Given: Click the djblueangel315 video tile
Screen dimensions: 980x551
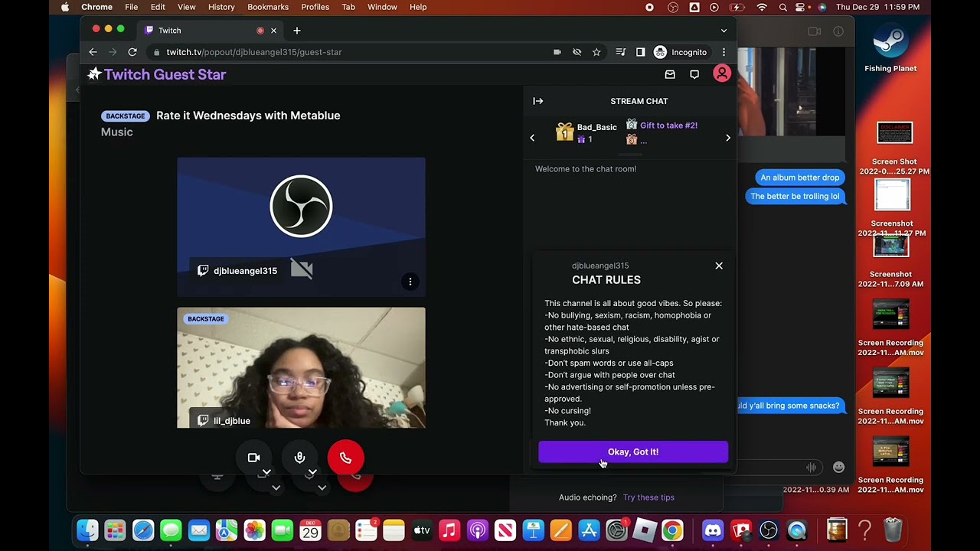Looking at the screenshot, I should (301, 227).
